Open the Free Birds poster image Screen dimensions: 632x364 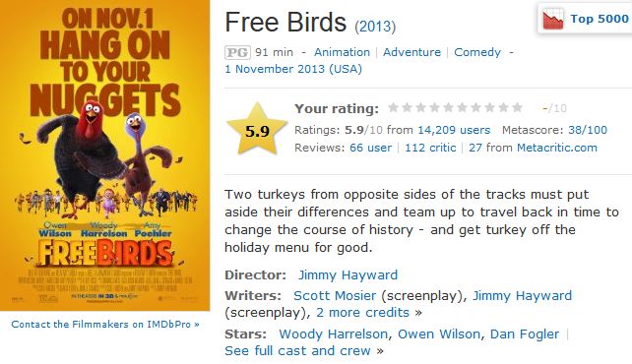104,155
